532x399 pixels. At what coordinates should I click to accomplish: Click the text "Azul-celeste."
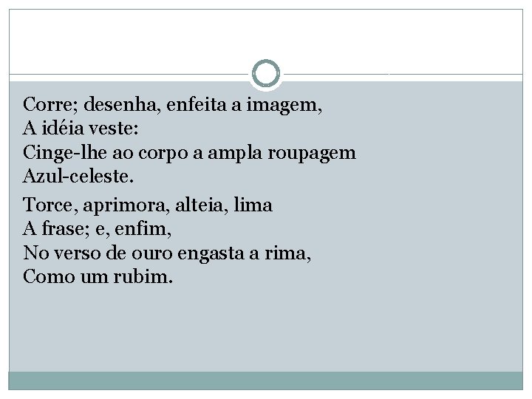pyautogui.click(x=69, y=177)
